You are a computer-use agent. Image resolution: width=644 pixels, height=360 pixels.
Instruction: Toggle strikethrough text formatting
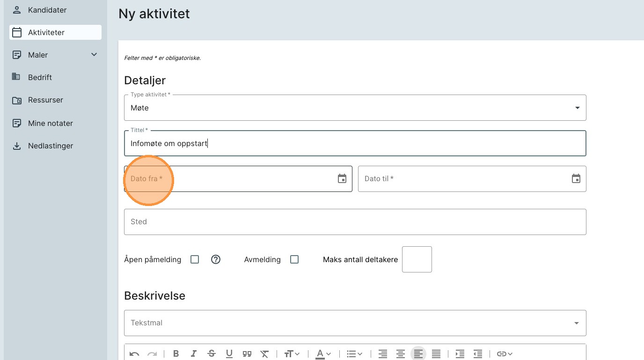212,354
